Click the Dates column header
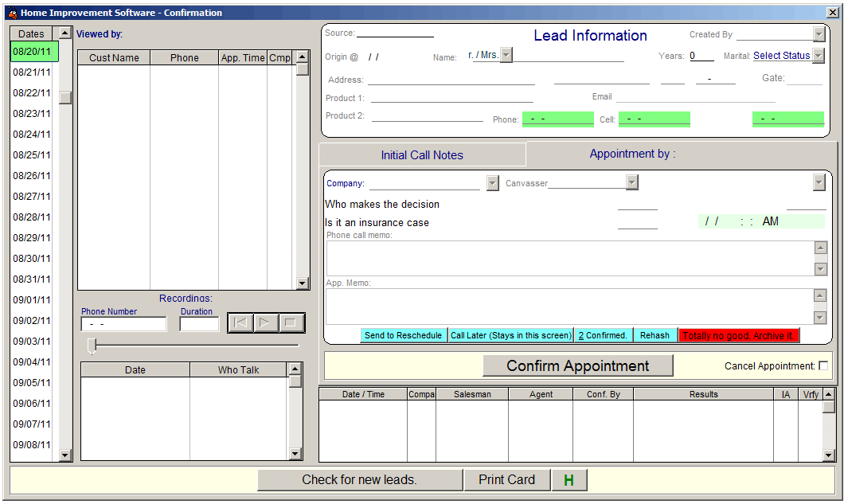 (x=31, y=34)
